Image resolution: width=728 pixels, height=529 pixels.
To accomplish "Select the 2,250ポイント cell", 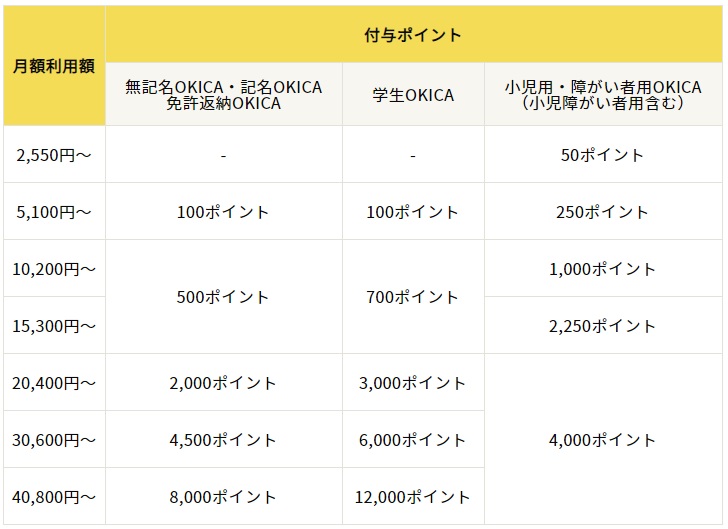I will pyautogui.click(x=602, y=326).
